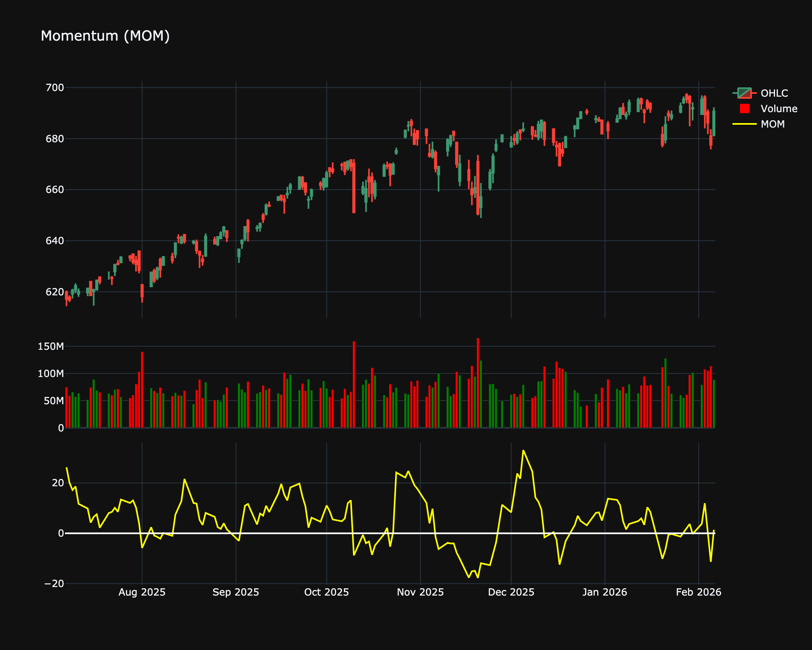Click the OHLC candlestick legend icon

(x=744, y=93)
